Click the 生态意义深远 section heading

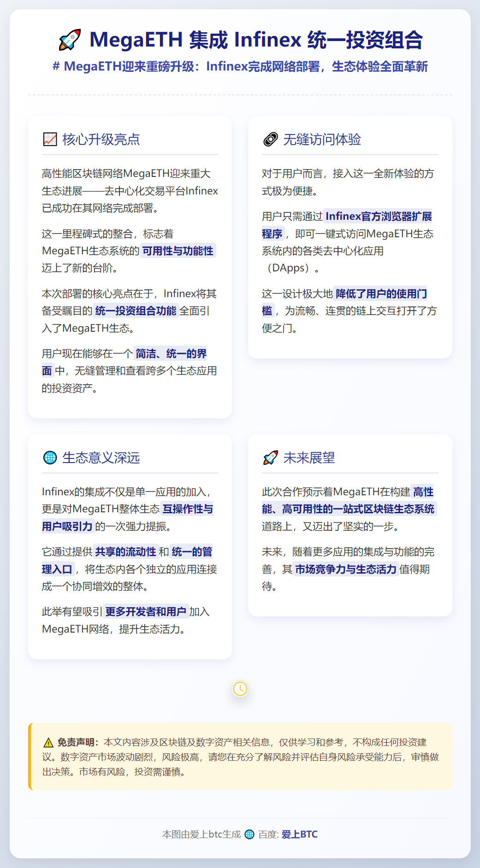tap(101, 457)
